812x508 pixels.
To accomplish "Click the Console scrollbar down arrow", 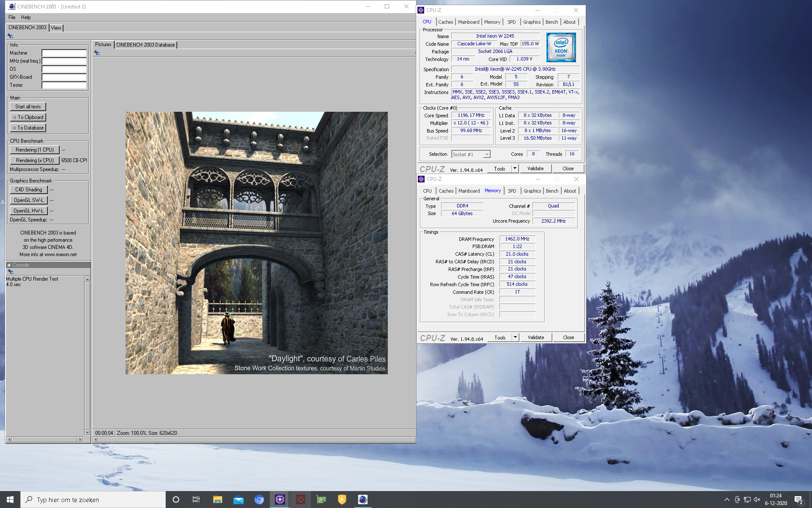I will [x=87, y=433].
